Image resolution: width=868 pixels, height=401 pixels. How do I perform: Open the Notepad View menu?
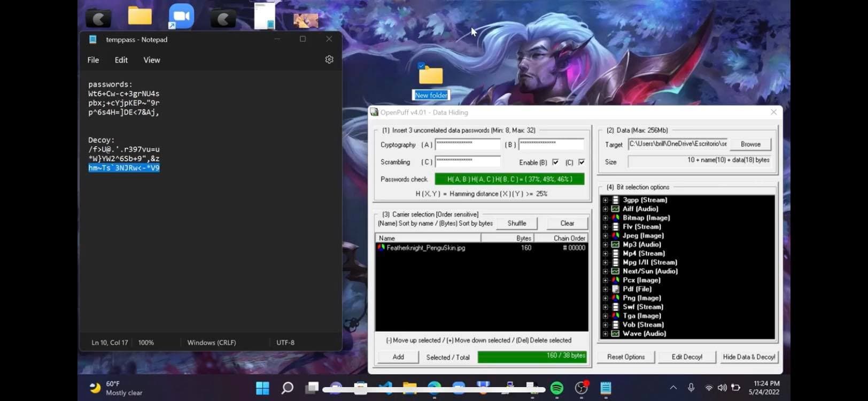pos(151,60)
